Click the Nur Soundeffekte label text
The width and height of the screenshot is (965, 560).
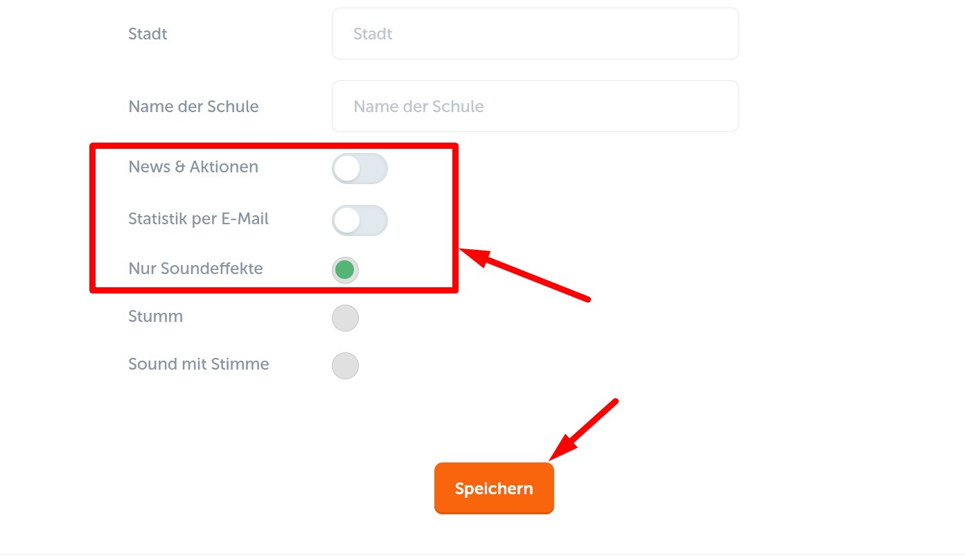click(195, 269)
